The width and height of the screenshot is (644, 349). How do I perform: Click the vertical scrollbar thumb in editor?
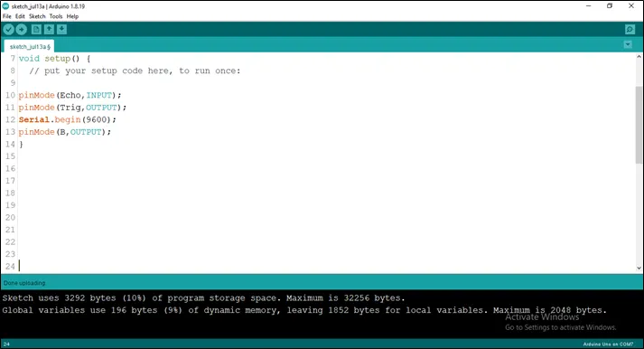pyautogui.click(x=639, y=125)
